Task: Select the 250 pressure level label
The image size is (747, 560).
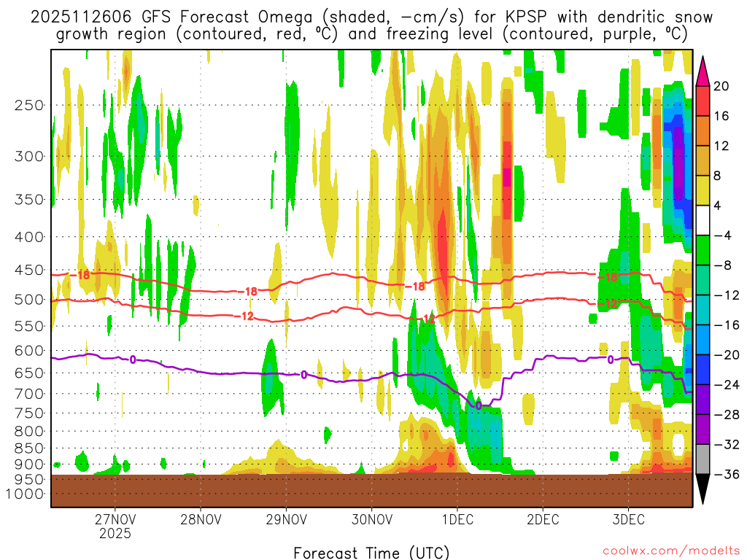Action: tap(29, 105)
